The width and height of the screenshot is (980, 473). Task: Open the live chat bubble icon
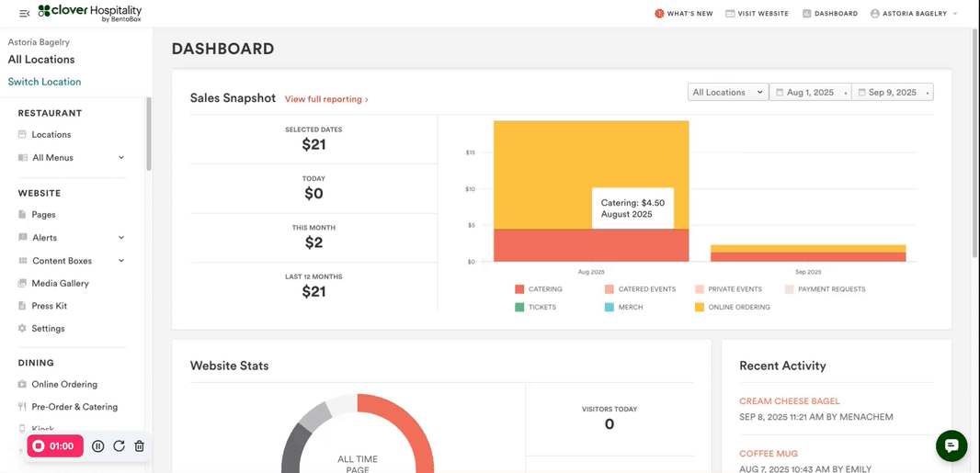(x=952, y=445)
